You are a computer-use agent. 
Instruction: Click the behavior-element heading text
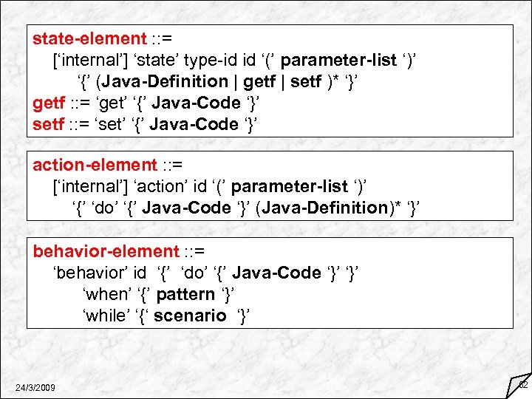click(x=106, y=251)
